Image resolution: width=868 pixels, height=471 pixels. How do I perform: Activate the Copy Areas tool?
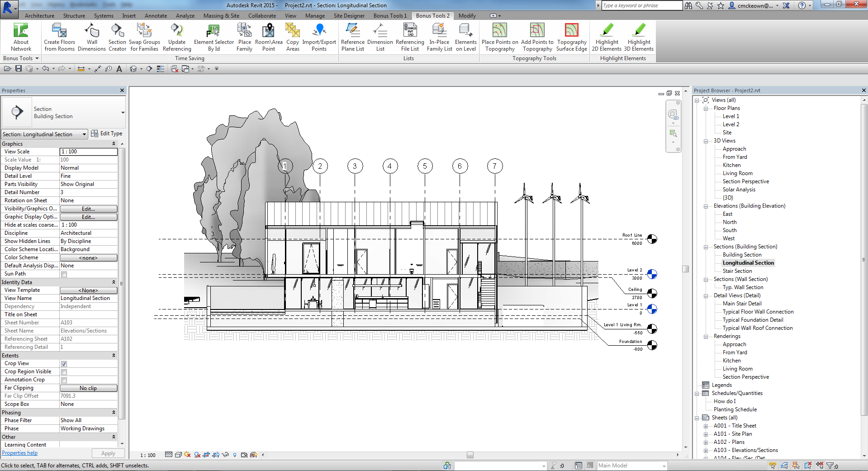point(292,36)
